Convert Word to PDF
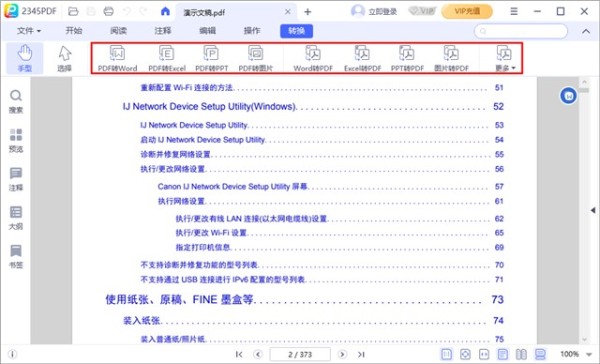600x364 pixels. 313,59
